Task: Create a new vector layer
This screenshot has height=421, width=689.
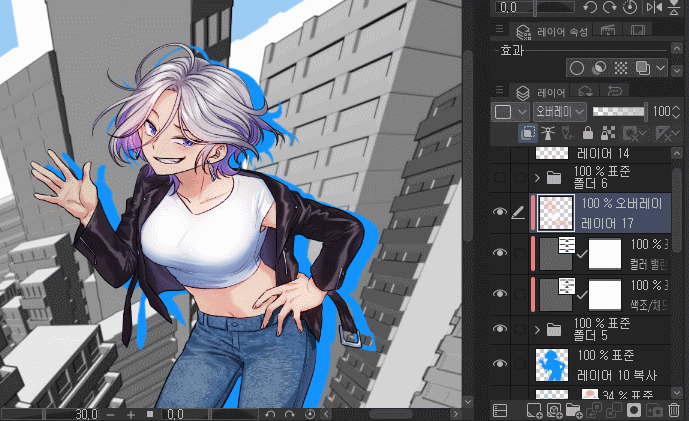Action: [x=554, y=410]
